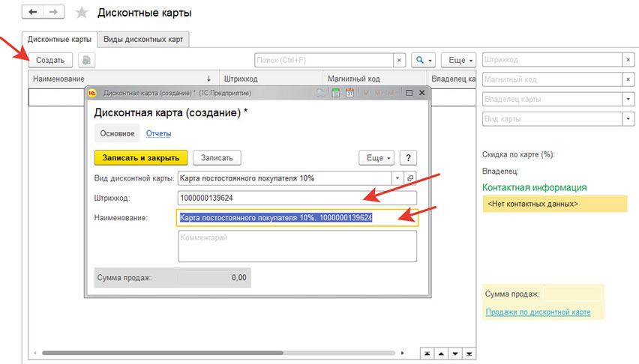Click the Записать и закрыть button
The image size is (639, 364).
click(x=140, y=158)
